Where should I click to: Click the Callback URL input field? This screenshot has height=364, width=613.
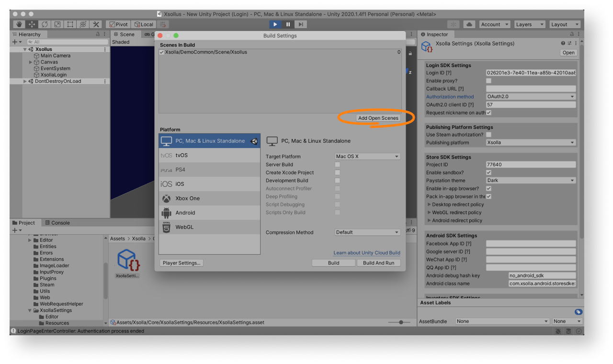(531, 89)
